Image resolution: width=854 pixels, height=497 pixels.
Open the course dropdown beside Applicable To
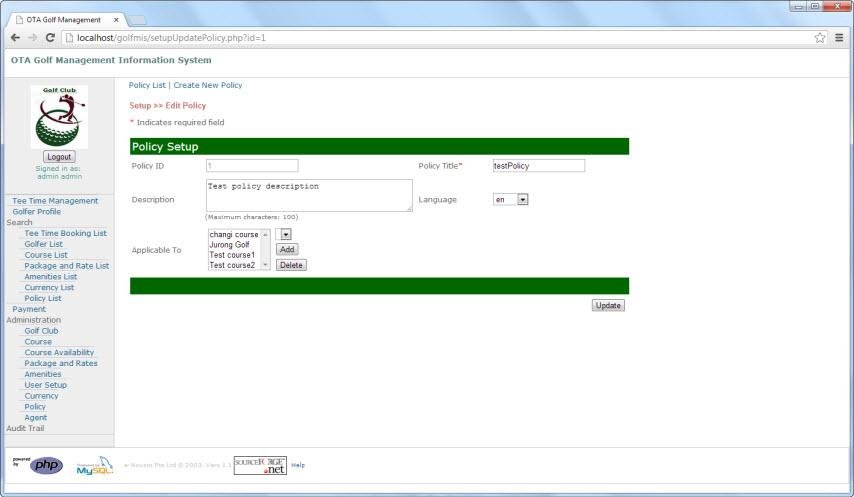click(x=283, y=234)
